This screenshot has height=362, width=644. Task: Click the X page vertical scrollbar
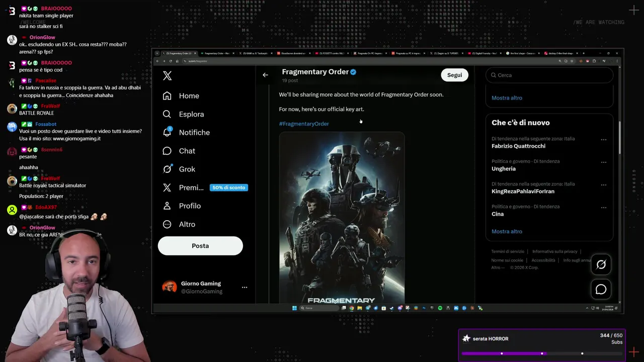pyautogui.click(x=620, y=138)
